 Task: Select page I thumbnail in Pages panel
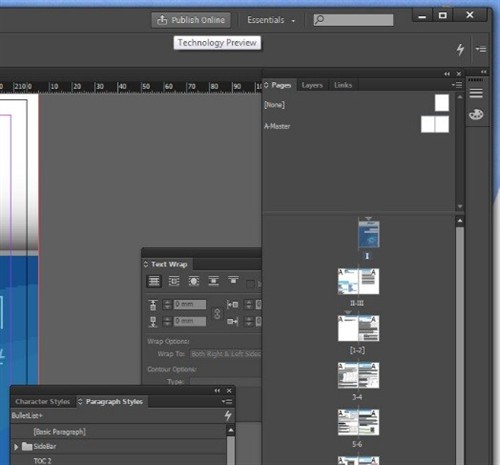[x=368, y=234]
